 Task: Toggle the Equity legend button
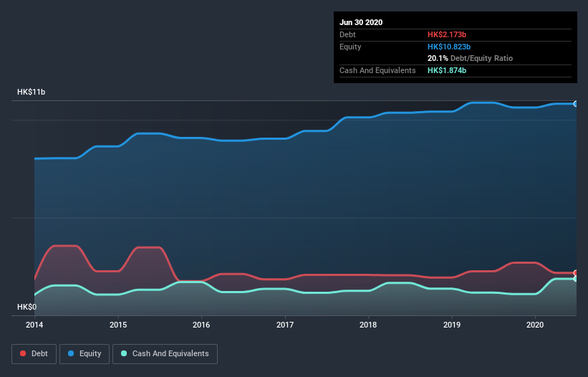[85, 354]
